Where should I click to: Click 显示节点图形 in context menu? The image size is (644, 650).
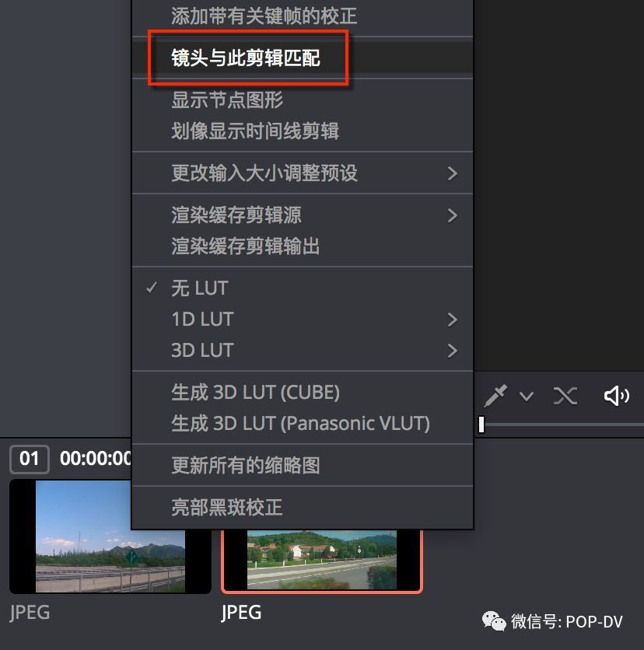(303, 100)
